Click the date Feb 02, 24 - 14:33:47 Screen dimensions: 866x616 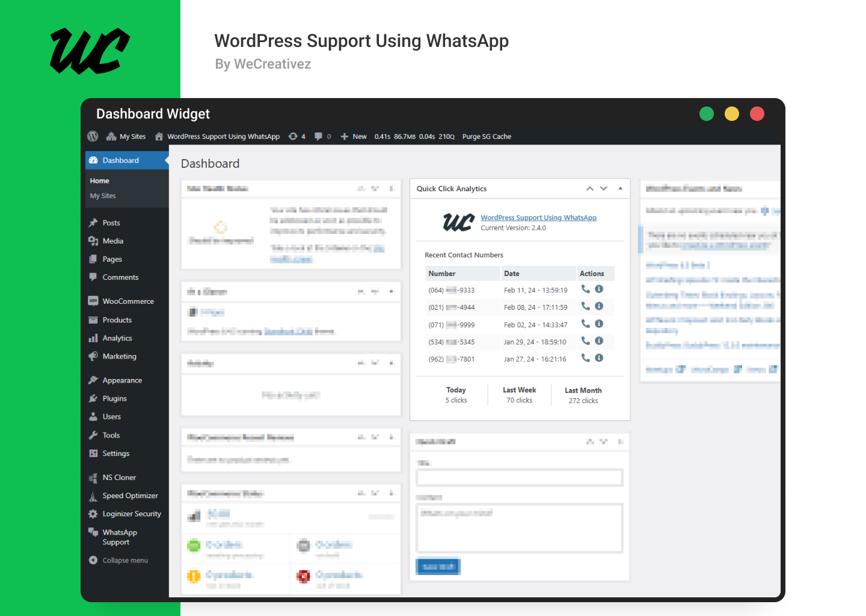coord(536,325)
